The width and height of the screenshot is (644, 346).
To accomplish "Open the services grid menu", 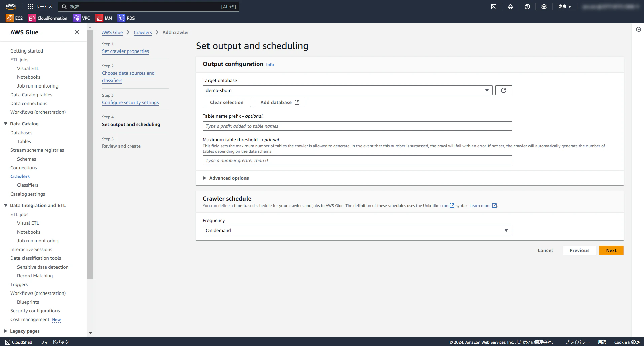I will [x=40, y=7].
